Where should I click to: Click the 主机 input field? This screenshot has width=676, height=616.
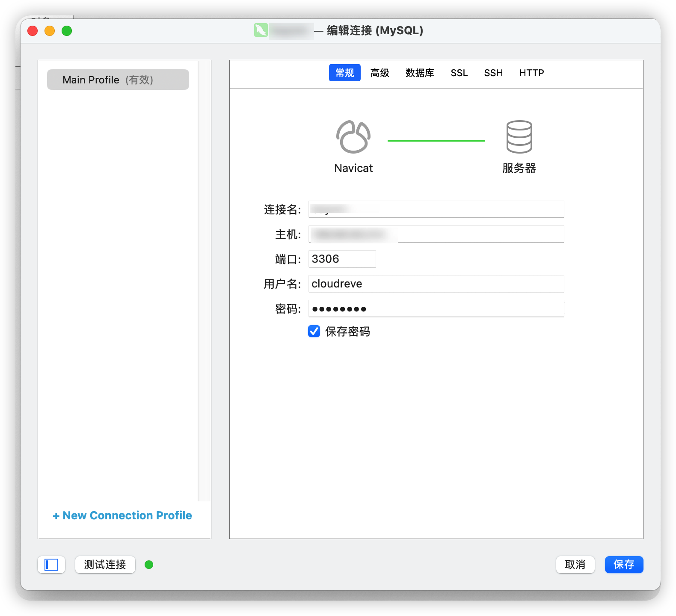[436, 234]
